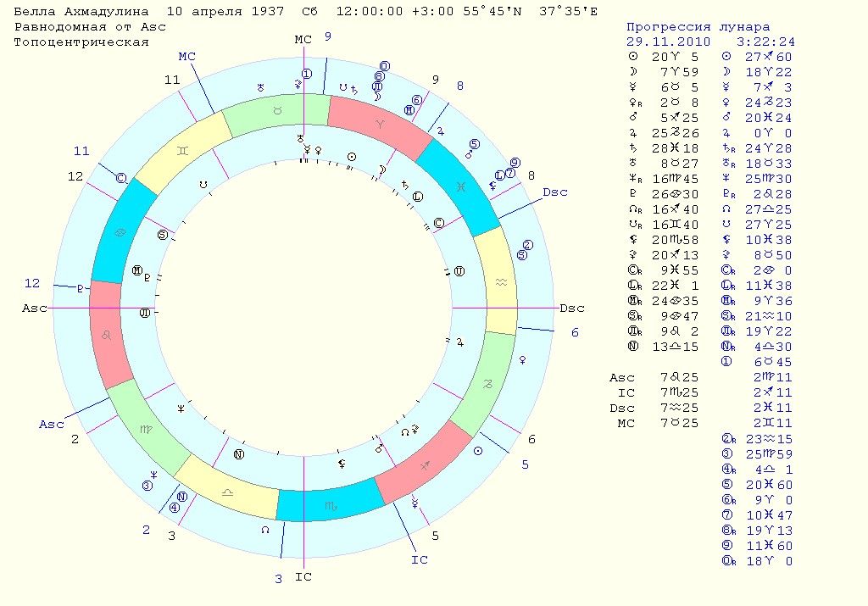Click the black circled N marker in inner wheel

[238, 454]
